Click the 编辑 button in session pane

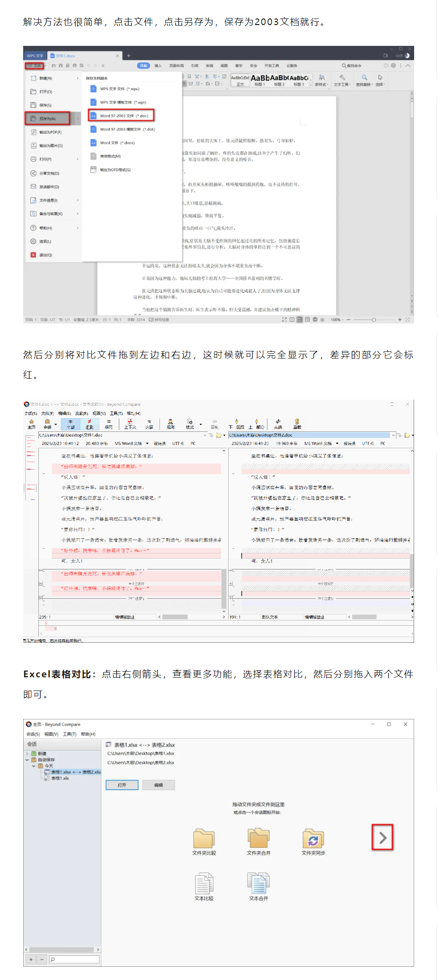159,785
